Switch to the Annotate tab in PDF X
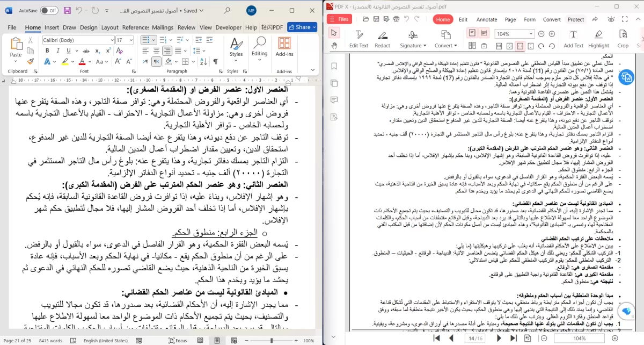The height and width of the screenshot is (345, 644). (487, 19)
